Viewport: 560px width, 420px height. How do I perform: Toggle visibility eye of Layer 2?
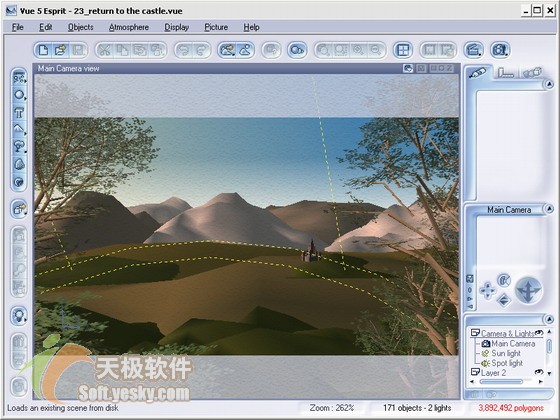click(539, 372)
